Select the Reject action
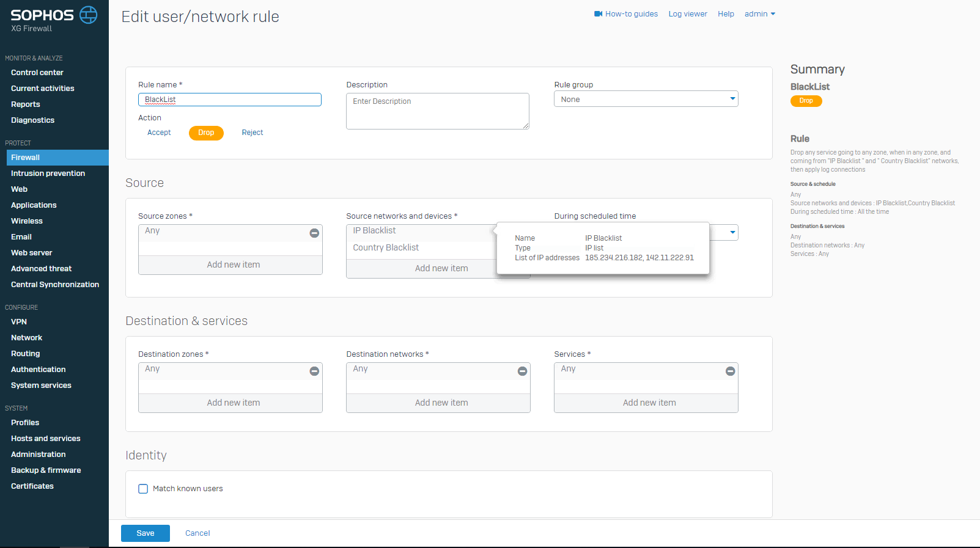Viewport: 980px width, 548px height. click(x=252, y=133)
